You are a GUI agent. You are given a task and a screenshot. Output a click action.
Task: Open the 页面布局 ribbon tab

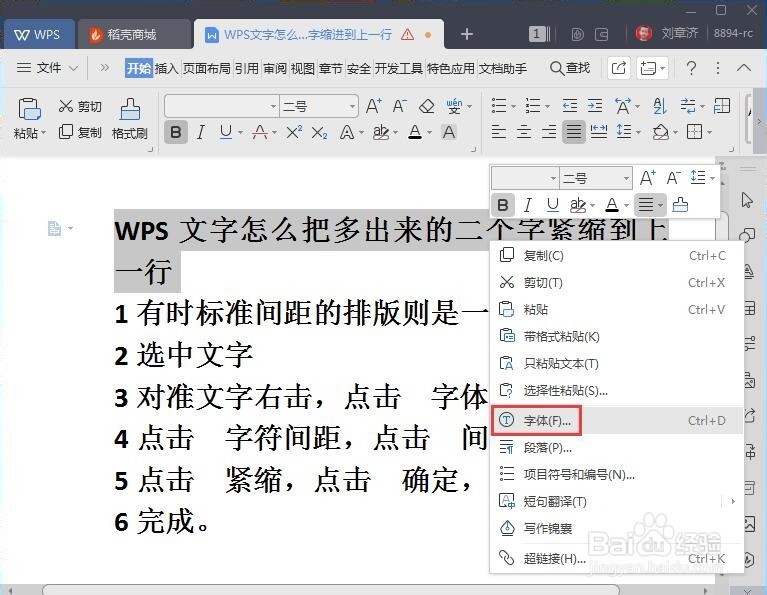(x=206, y=69)
